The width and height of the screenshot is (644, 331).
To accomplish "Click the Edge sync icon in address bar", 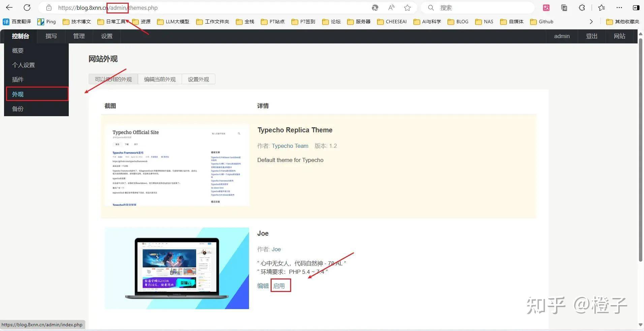I will pyautogui.click(x=375, y=7).
